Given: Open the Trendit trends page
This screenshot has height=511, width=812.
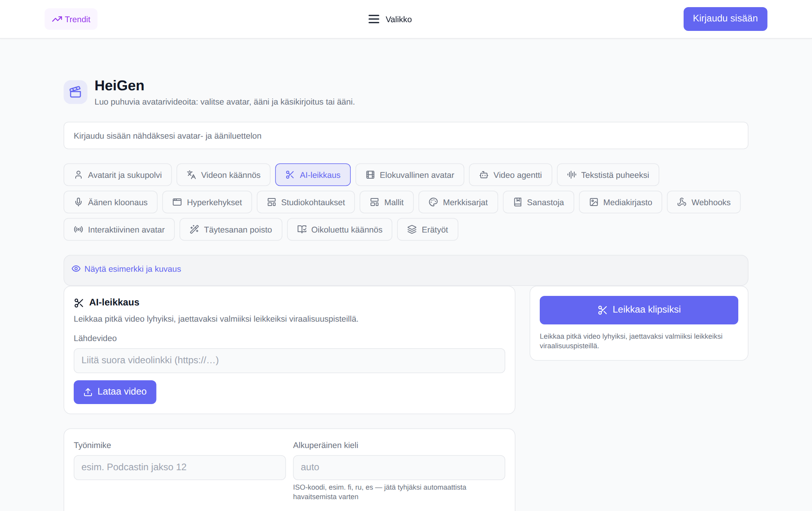Looking at the screenshot, I should [x=71, y=19].
